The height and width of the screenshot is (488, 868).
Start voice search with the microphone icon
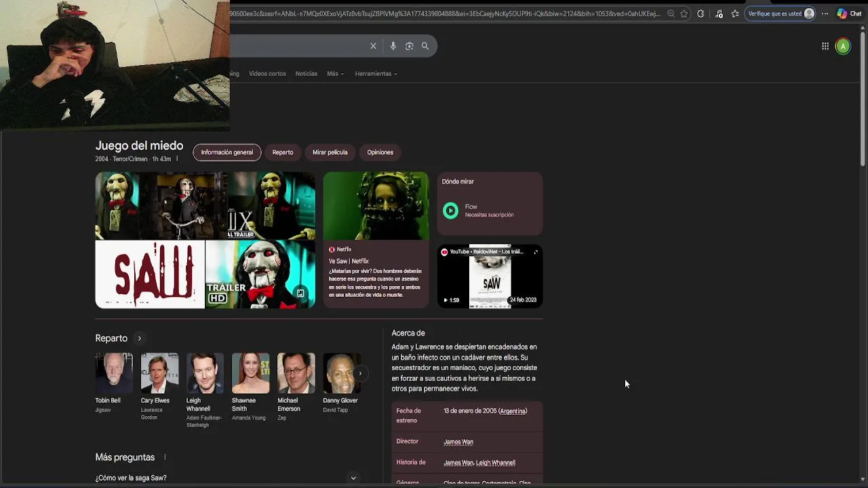(393, 46)
